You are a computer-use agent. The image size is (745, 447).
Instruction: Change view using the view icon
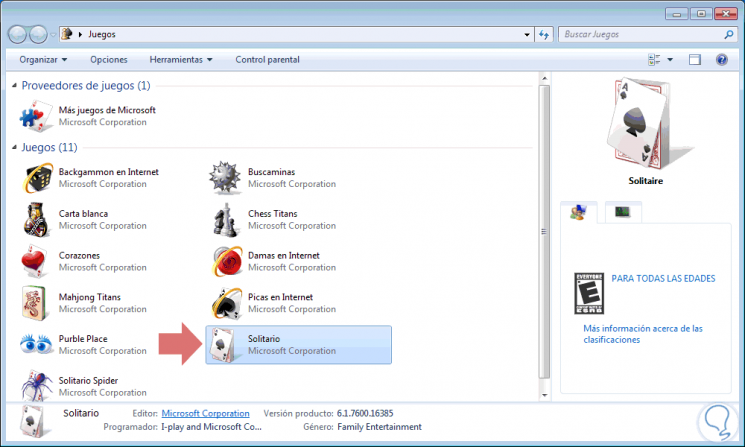pos(654,59)
